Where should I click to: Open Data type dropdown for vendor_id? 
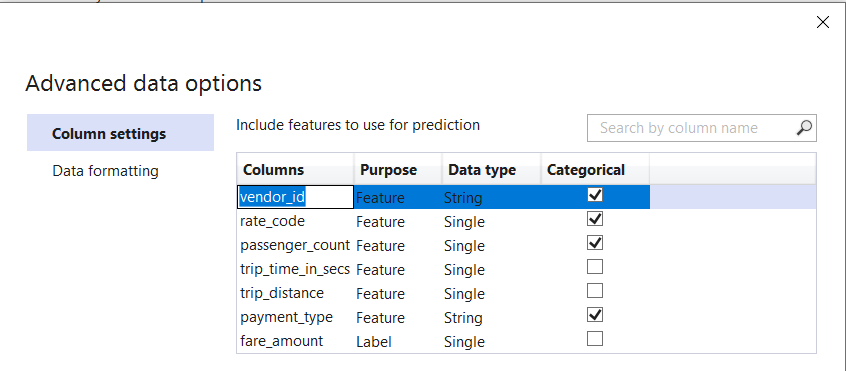pyautogui.click(x=492, y=198)
